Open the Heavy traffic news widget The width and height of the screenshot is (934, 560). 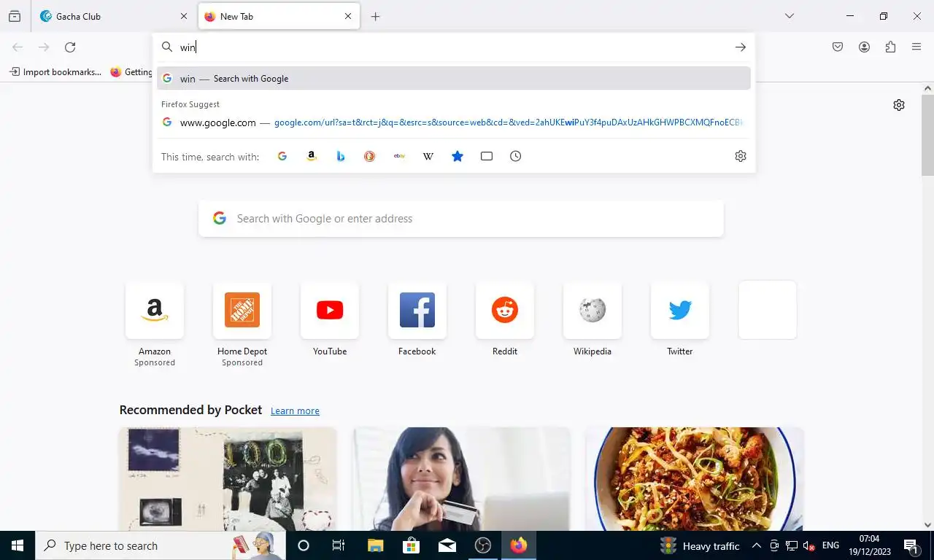coord(700,545)
